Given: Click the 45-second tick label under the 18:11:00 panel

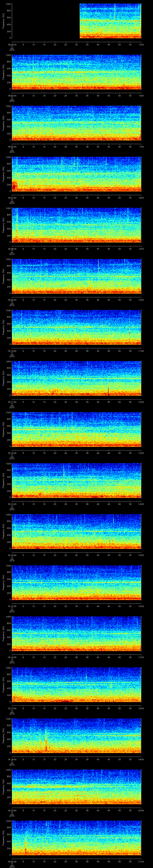Looking at the screenshot, I should (x=109, y=402).
